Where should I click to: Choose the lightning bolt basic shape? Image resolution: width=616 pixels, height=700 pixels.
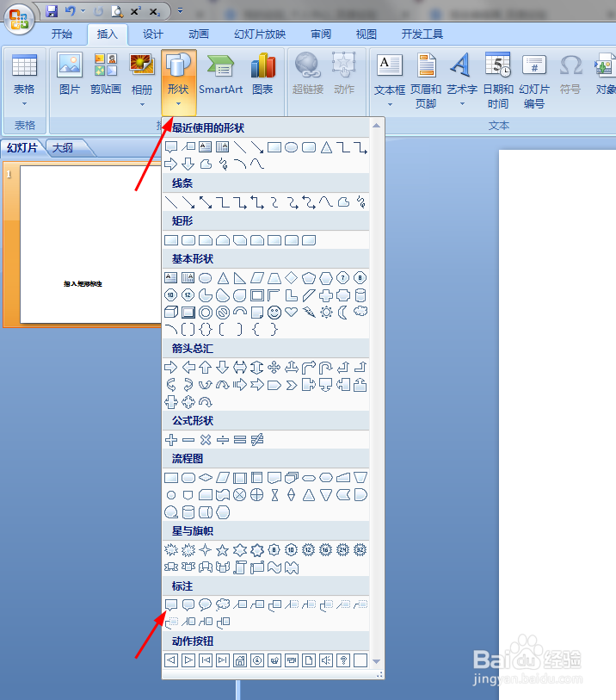click(309, 313)
